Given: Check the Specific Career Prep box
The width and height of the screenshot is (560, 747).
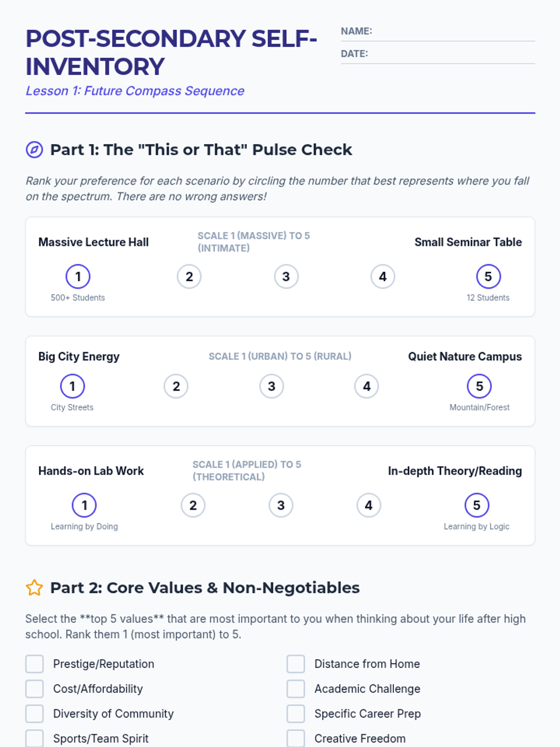Looking at the screenshot, I should click(296, 713).
